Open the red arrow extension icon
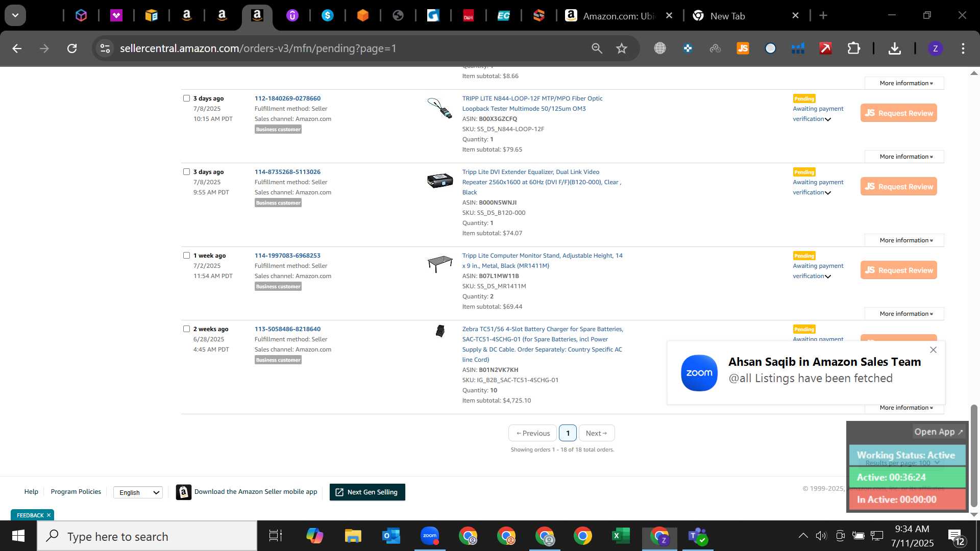This screenshot has height=551, width=980. click(825, 48)
